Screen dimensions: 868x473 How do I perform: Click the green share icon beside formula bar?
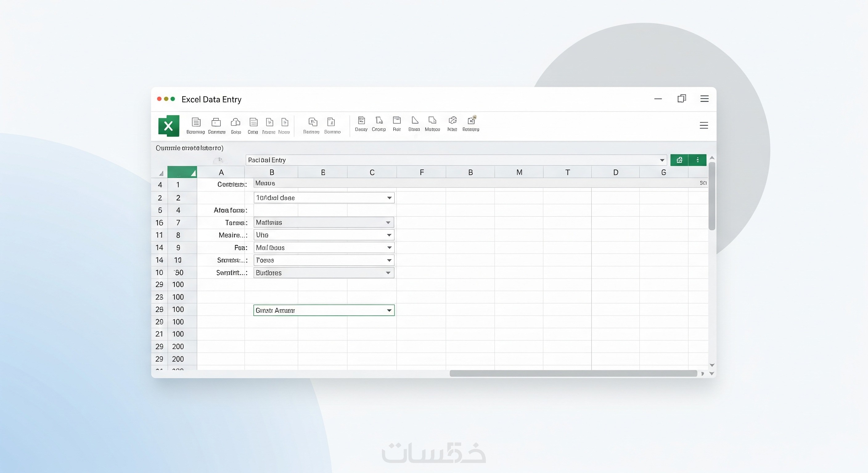pos(679,160)
